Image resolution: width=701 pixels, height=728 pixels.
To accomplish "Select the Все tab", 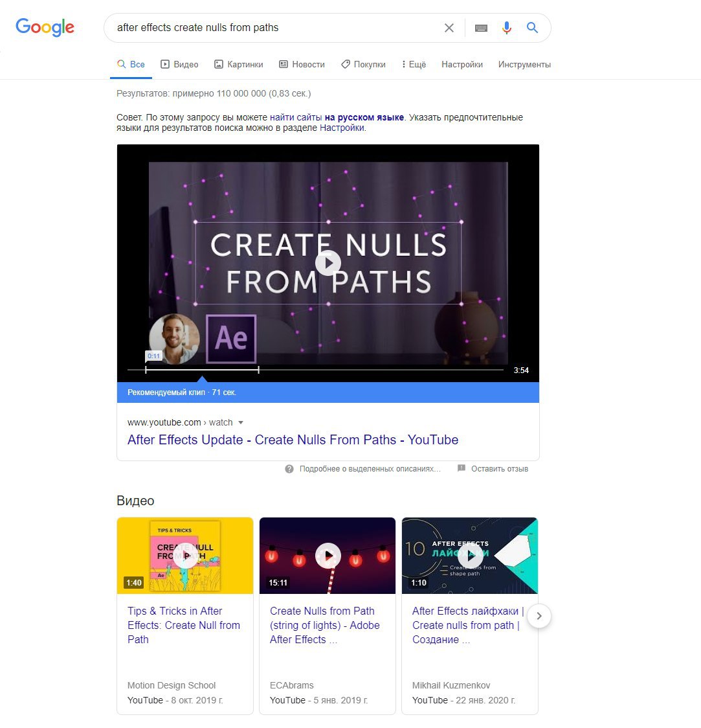I will click(x=131, y=65).
